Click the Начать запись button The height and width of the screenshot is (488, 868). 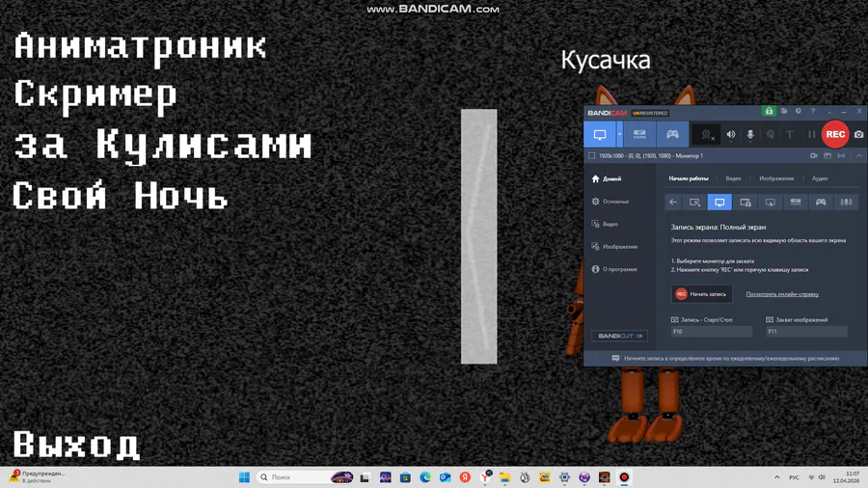pyautogui.click(x=702, y=294)
